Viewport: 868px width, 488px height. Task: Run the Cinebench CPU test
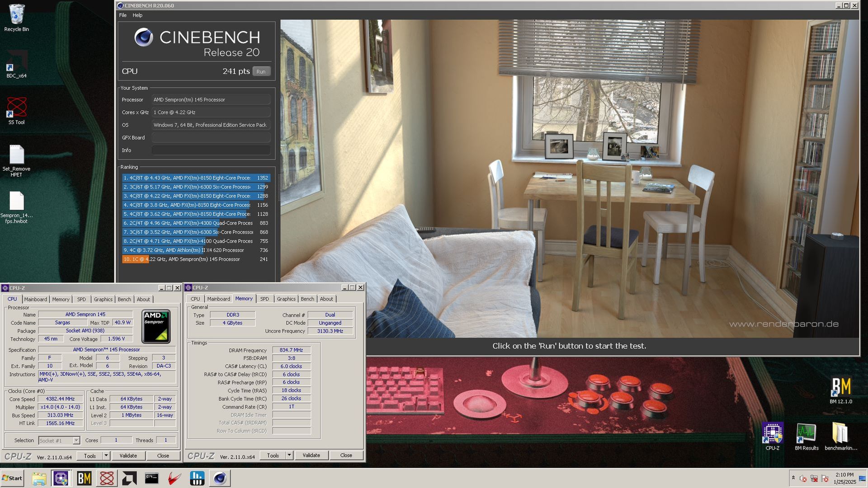point(261,71)
